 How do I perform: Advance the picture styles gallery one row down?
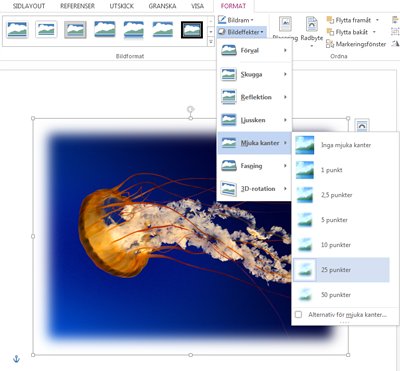pyautogui.click(x=211, y=32)
